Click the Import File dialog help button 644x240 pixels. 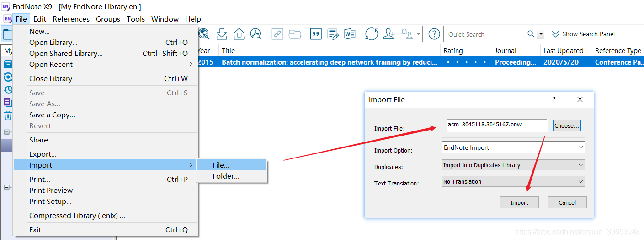pyautogui.click(x=554, y=99)
